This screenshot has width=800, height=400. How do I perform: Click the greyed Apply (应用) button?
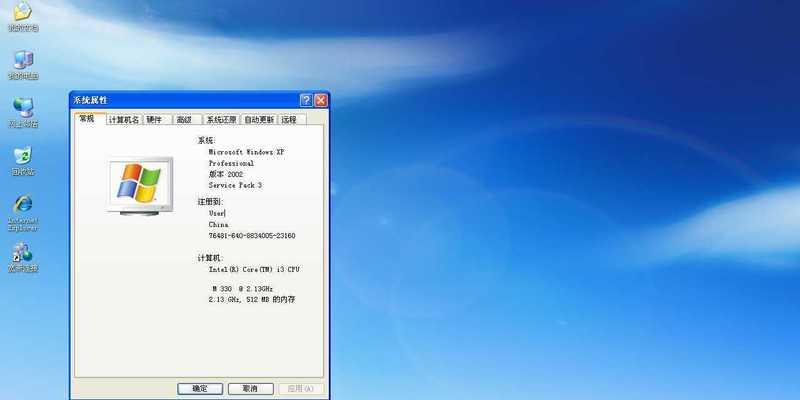coord(301,389)
